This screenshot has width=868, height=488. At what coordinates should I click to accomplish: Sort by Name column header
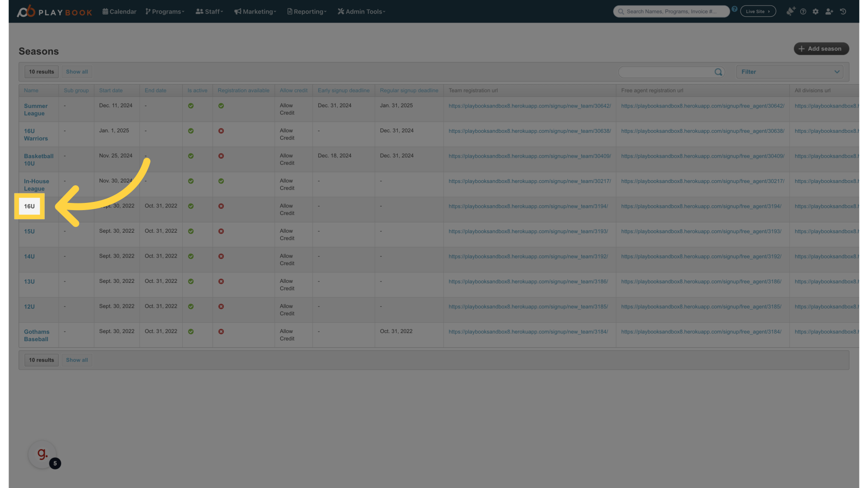pyautogui.click(x=31, y=90)
